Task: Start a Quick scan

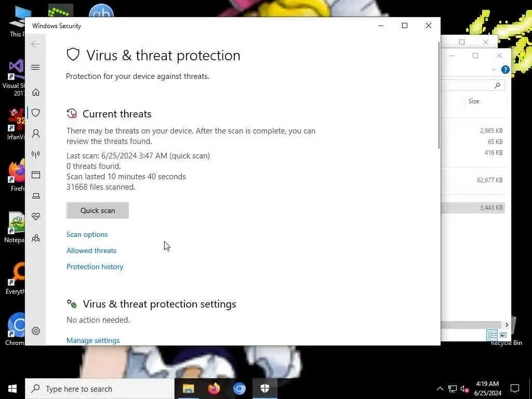Action: [98, 210]
